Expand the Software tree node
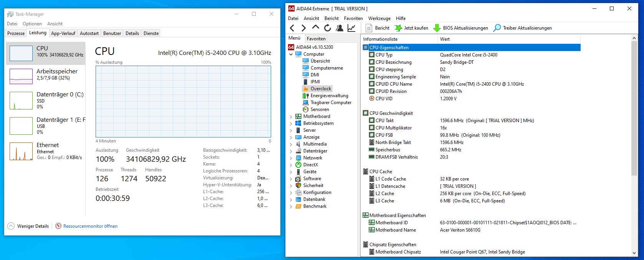This screenshot has width=644, height=260. click(x=291, y=179)
